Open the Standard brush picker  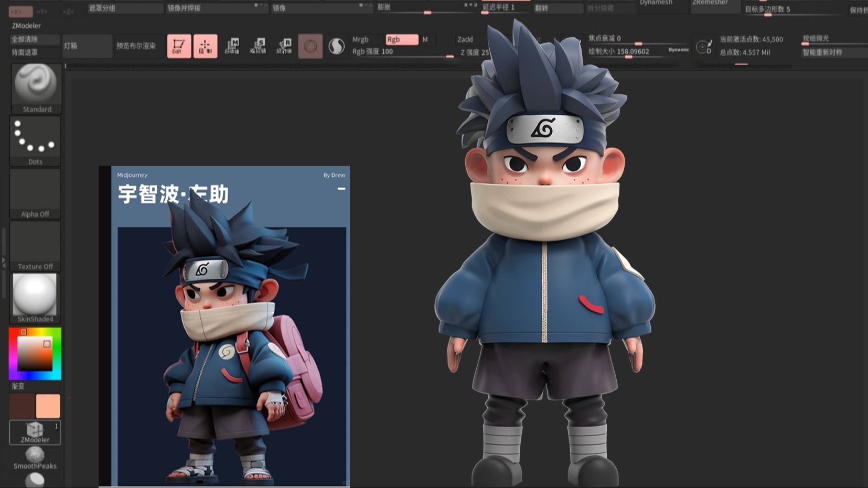(36, 89)
